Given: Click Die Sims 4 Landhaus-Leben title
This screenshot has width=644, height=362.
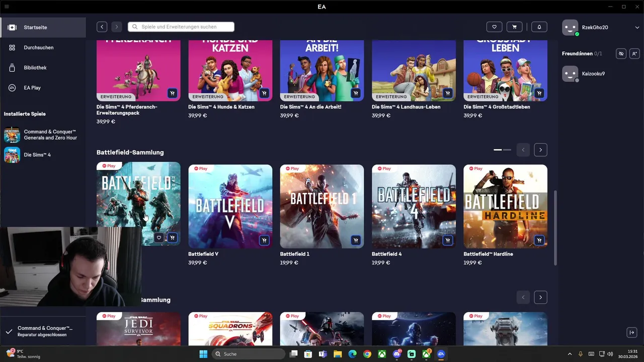Looking at the screenshot, I should point(406,107).
